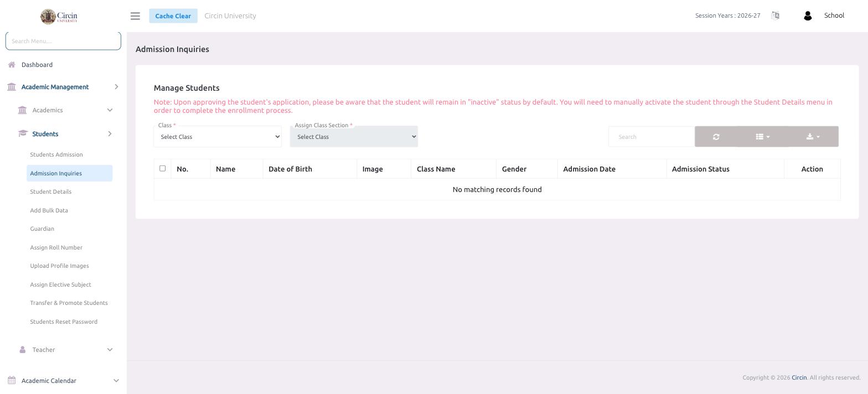868x394 pixels.
Task: Click the Students sidebar label
Action: 45,134
